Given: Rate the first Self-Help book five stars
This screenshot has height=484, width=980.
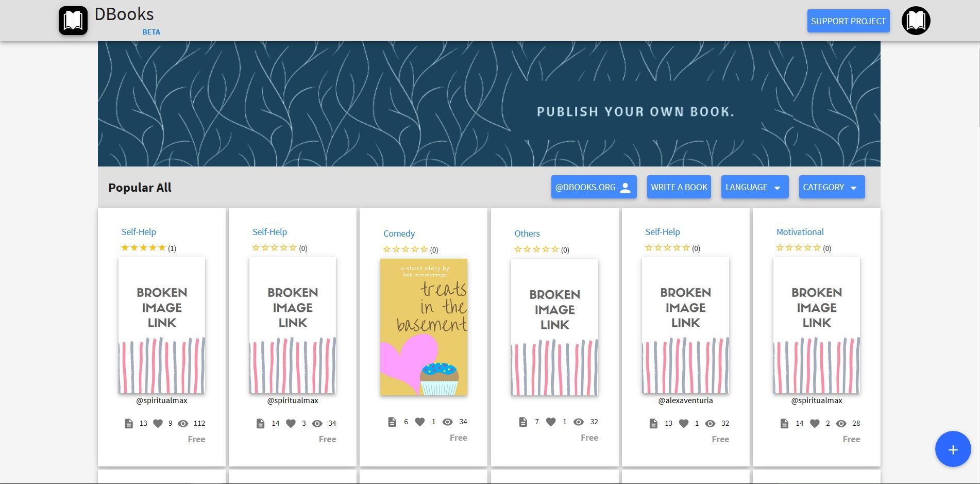Looking at the screenshot, I should [162, 247].
